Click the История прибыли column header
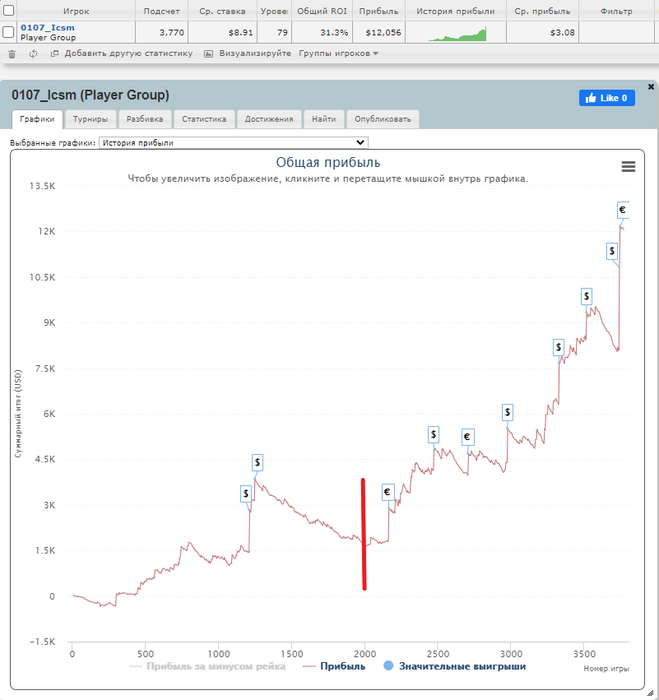This screenshot has width=659, height=700. [x=456, y=11]
